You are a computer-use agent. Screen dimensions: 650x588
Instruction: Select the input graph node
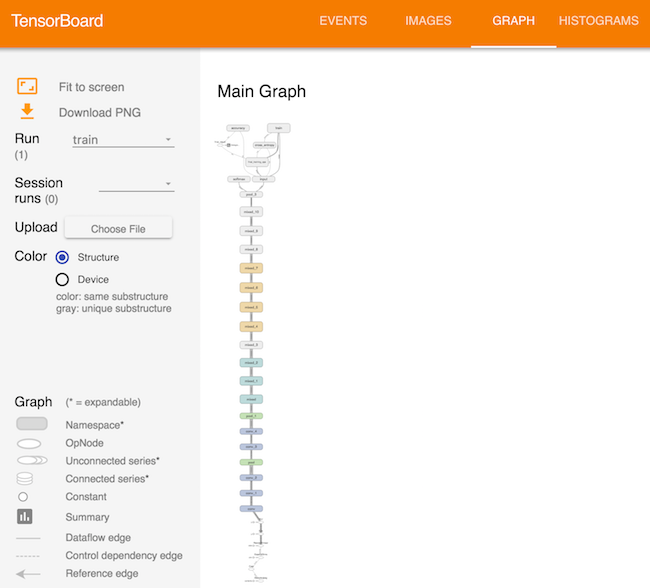264,179
